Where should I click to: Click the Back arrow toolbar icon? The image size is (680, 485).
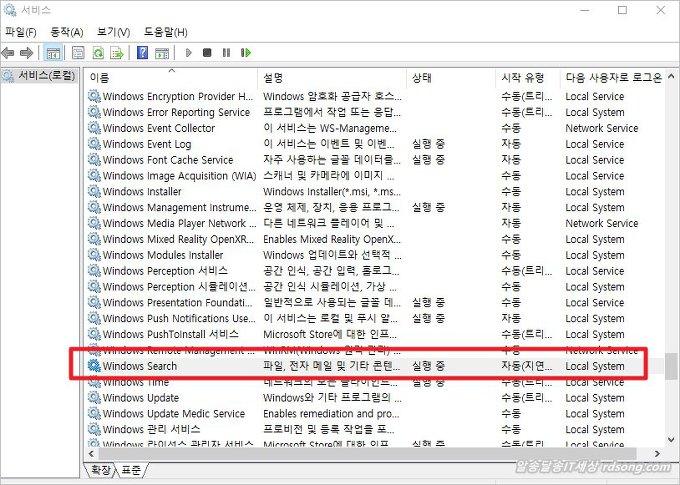pos(8,53)
